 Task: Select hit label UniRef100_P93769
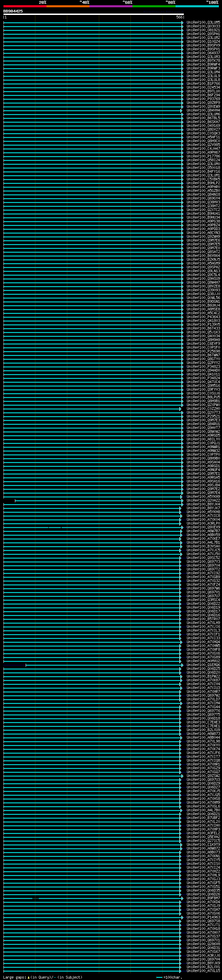[203, 99]
